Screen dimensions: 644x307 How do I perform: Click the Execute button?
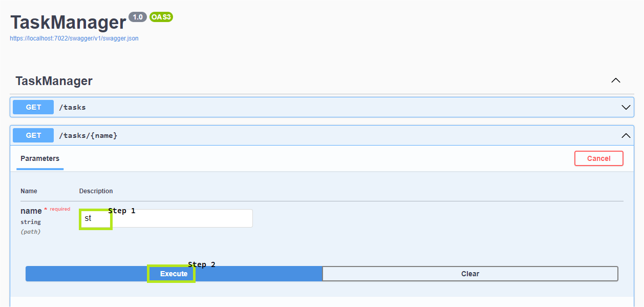(174, 274)
